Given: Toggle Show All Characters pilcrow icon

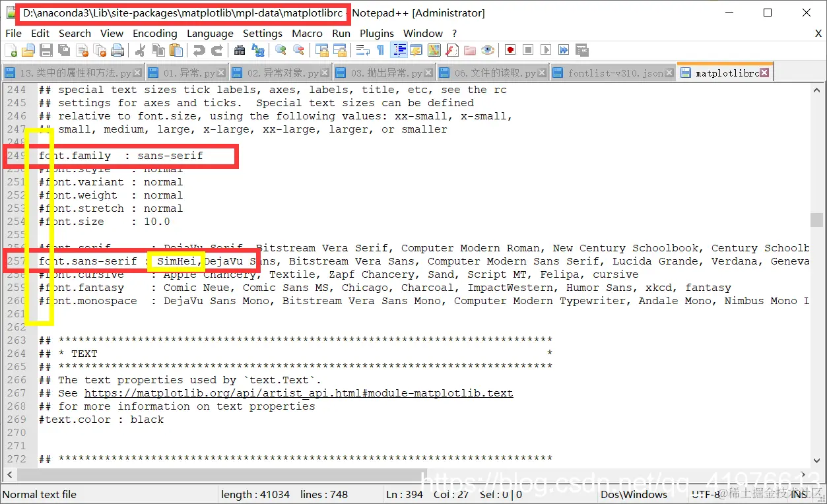Looking at the screenshot, I should pyautogui.click(x=380, y=50).
